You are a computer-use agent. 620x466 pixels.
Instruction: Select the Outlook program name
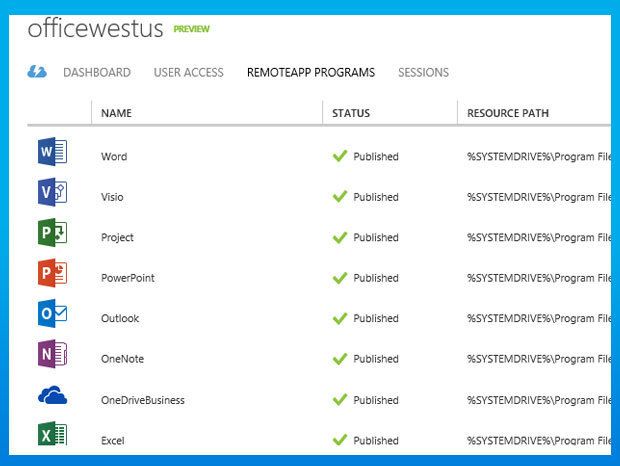tap(120, 318)
